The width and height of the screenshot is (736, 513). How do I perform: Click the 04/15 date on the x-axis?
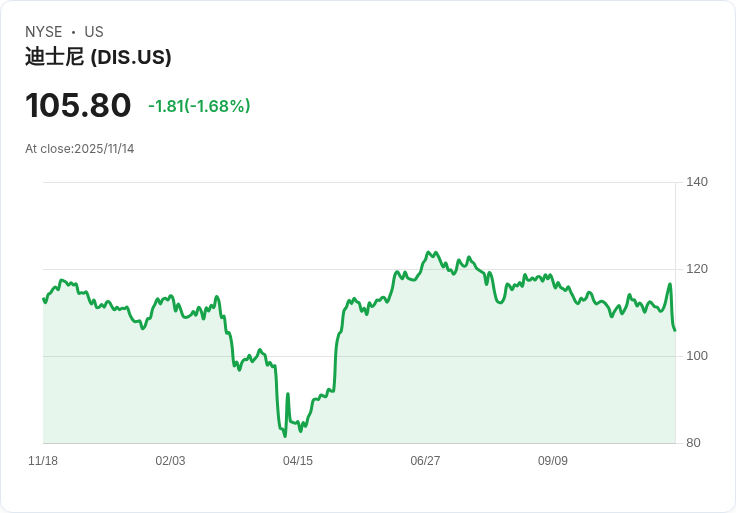pyautogui.click(x=298, y=461)
